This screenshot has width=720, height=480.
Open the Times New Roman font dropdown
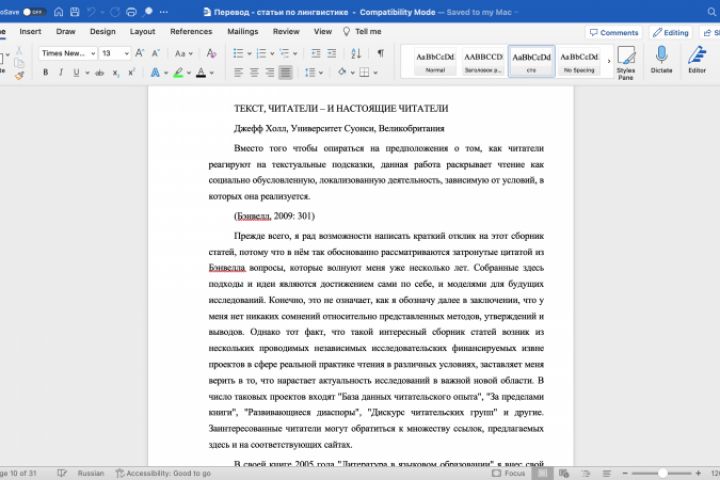tap(68, 53)
